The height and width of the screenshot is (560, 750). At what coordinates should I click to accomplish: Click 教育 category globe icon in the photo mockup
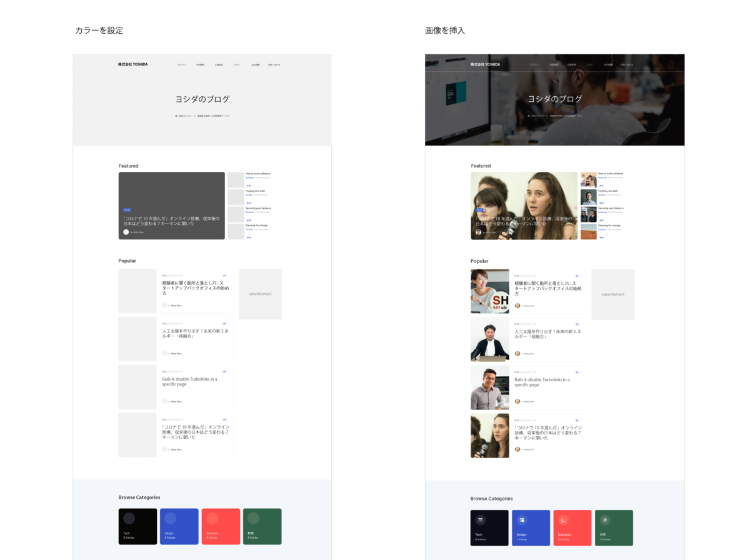[605, 520]
